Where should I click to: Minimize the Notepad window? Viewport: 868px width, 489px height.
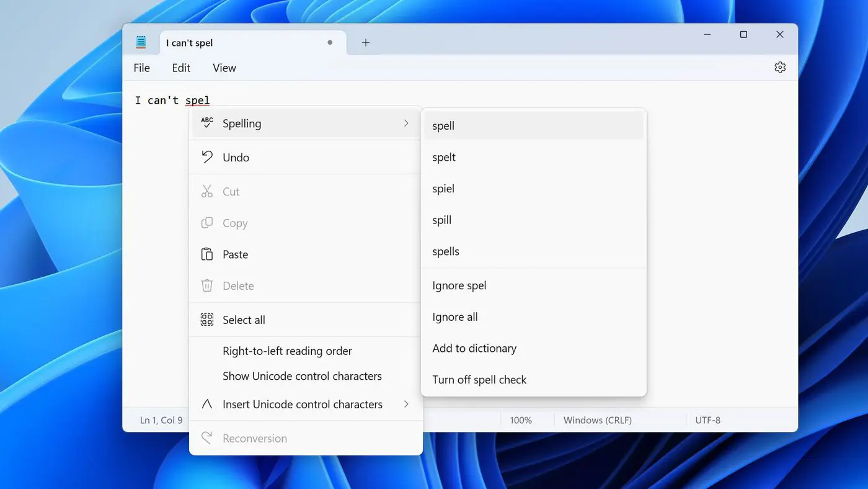(707, 35)
